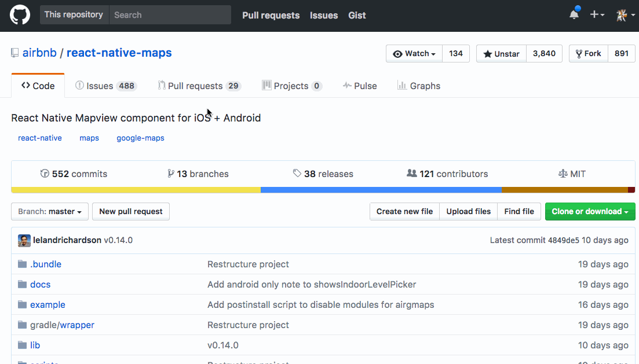Open the 134 watchers count
639x364 pixels.
point(455,53)
